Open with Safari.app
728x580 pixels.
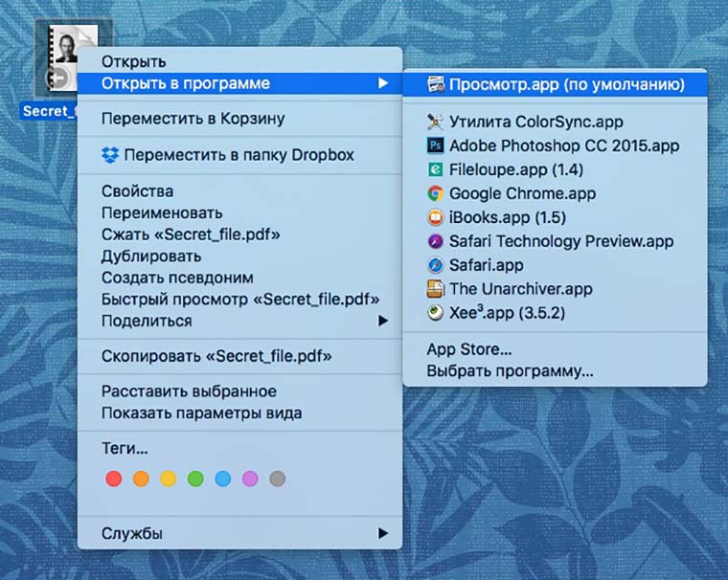(555, 265)
